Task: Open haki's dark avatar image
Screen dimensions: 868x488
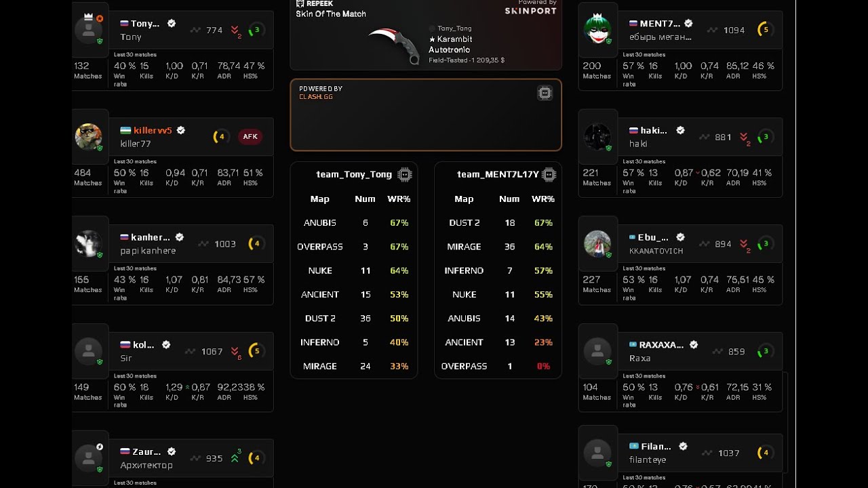Action: [597, 137]
